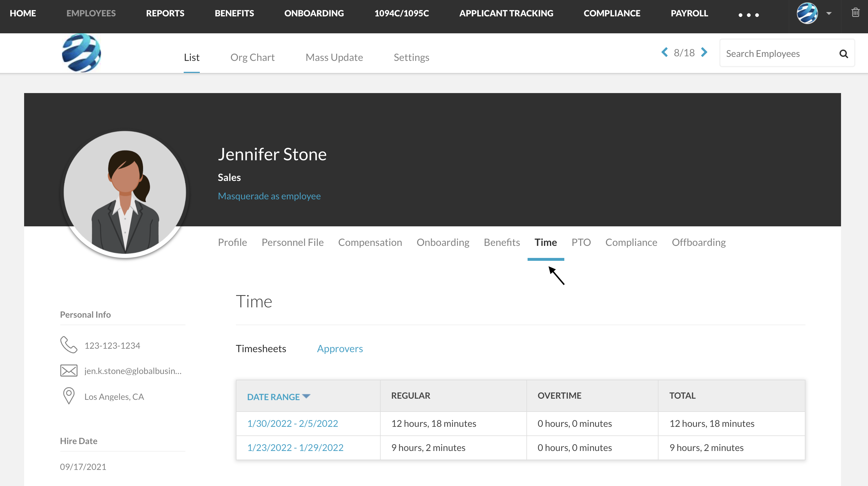This screenshot has width=868, height=486.
Task: Open the Offboarding tab
Action: pos(699,242)
